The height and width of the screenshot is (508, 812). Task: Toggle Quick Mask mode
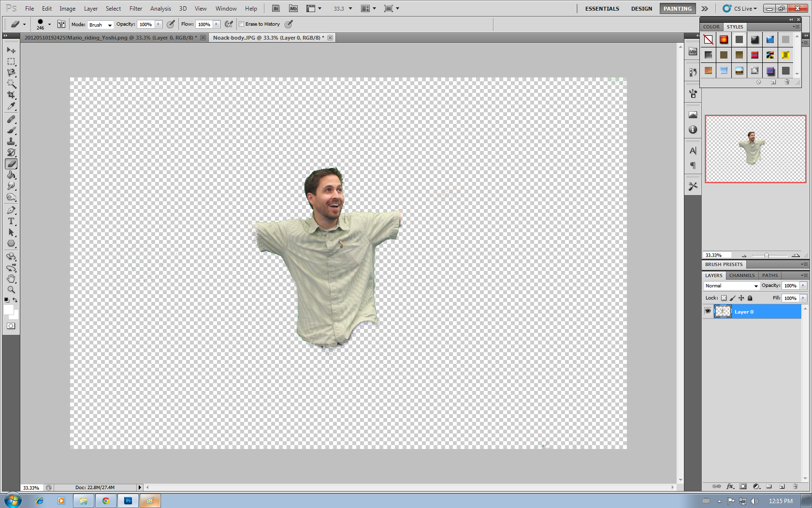tap(11, 326)
